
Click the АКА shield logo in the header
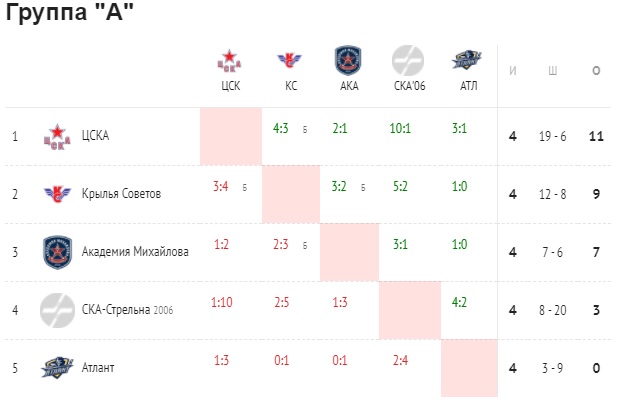tap(348, 60)
